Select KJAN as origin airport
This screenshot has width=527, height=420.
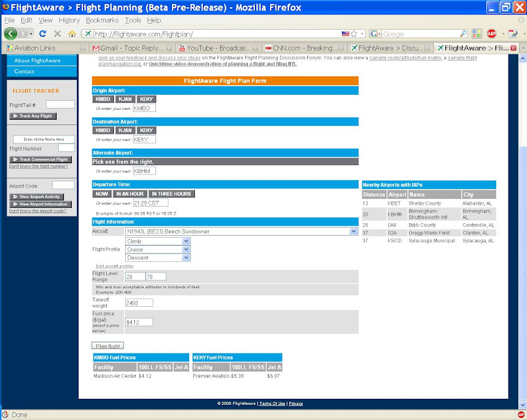click(x=125, y=99)
